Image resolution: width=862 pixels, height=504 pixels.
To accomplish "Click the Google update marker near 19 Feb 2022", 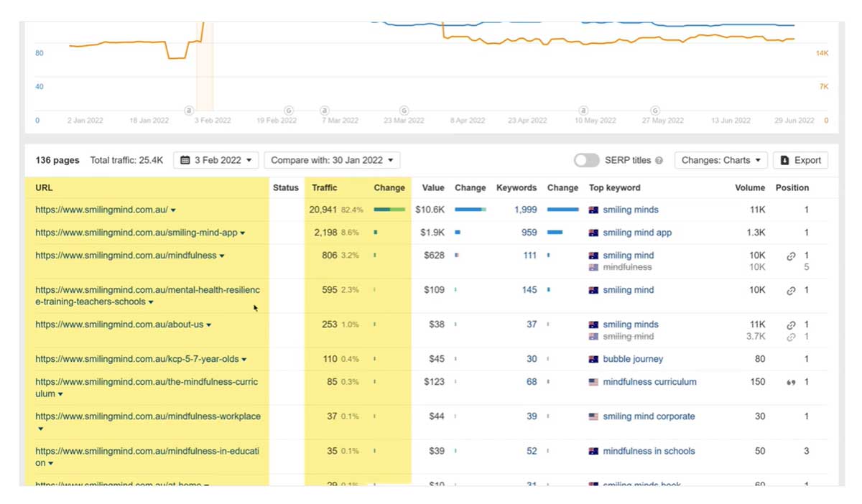I will pos(288,111).
